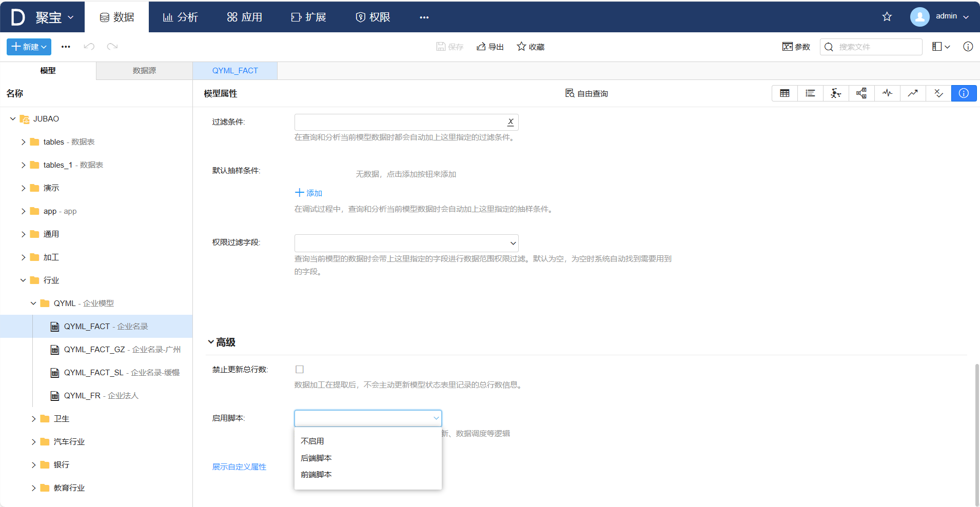Click the 收藏 favorite button
This screenshot has height=507, width=980.
click(x=531, y=47)
